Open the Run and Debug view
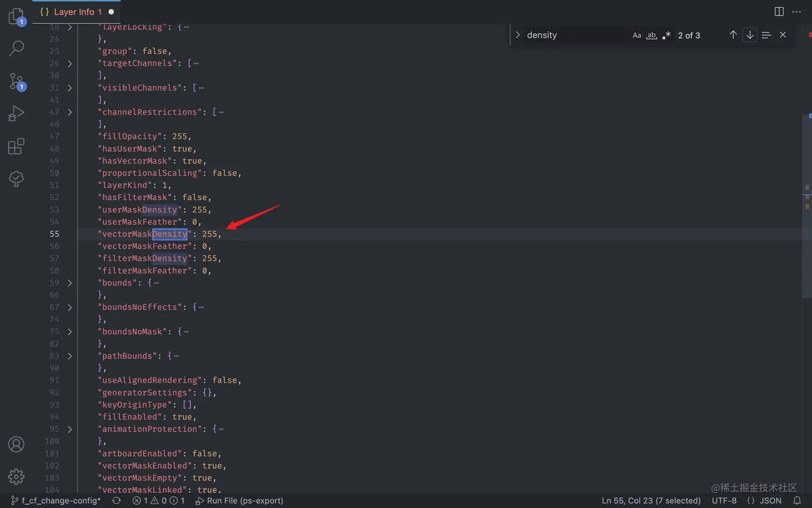This screenshot has height=508, width=812. [x=16, y=113]
